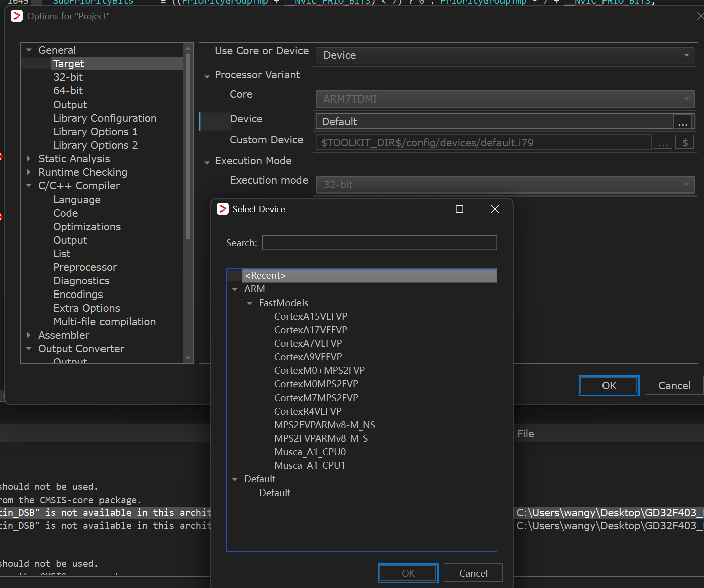Viewport: 704px width, 588px height.
Task: Select CortexM0MPS2FVP device
Action: click(316, 384)
